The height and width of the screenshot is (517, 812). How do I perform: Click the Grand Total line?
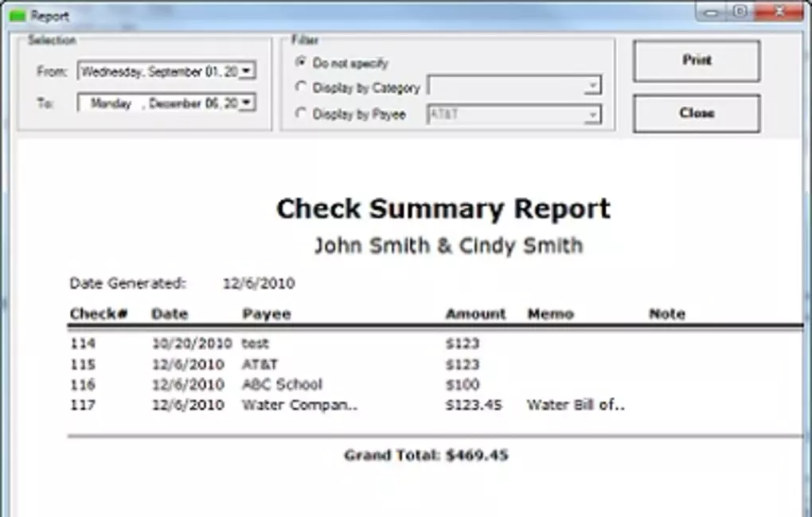pos(426,455)
